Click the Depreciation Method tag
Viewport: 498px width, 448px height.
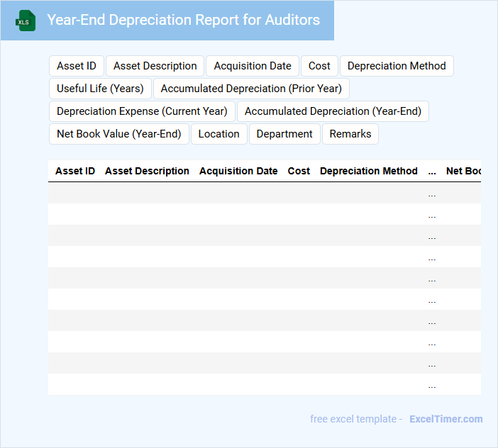pos(397,66)
